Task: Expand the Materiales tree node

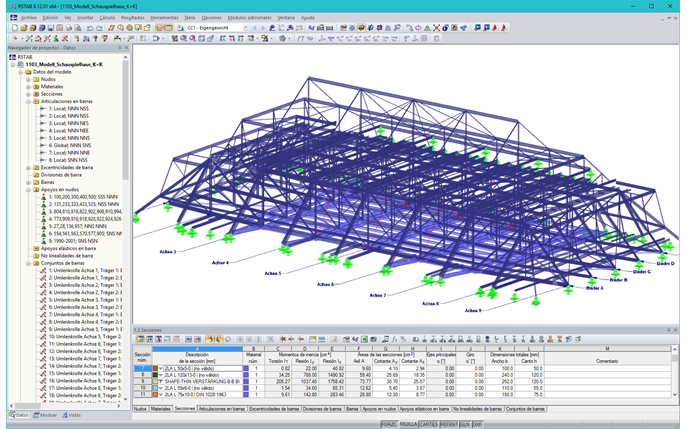Action: [28, 87]
